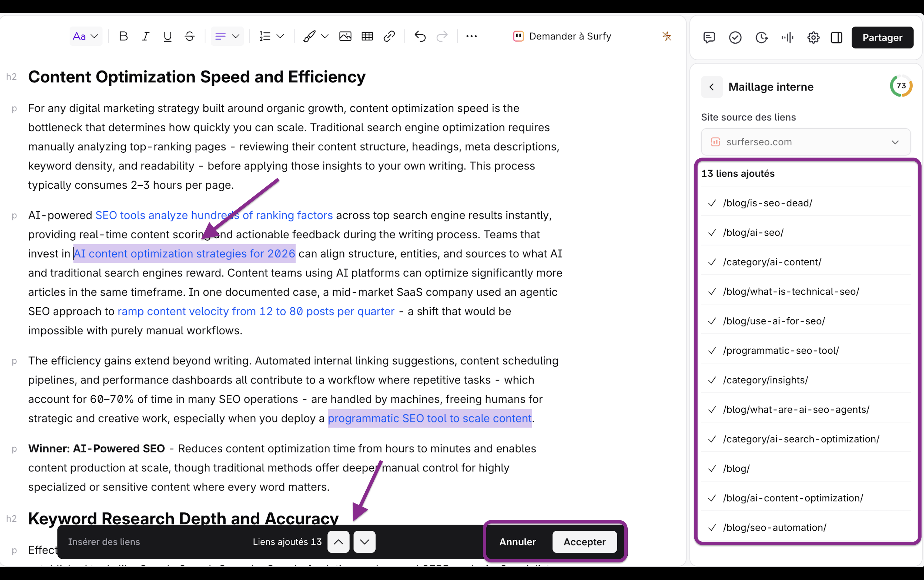Select the /blog/ai-content-optimization/ link row

coord(806,498)
